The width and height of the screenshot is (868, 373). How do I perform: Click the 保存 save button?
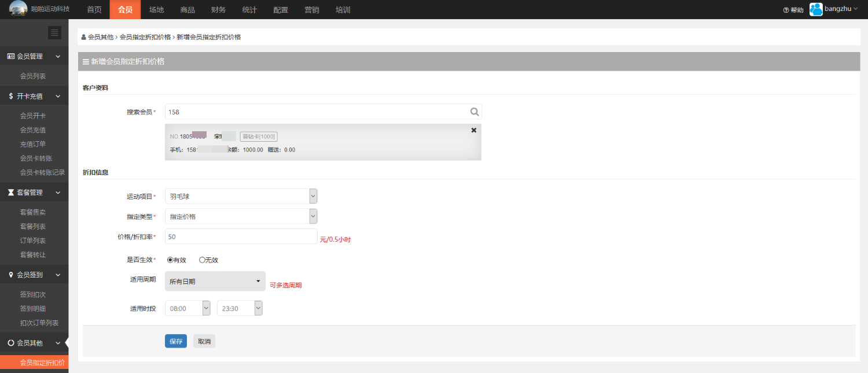tap(176, 341)
